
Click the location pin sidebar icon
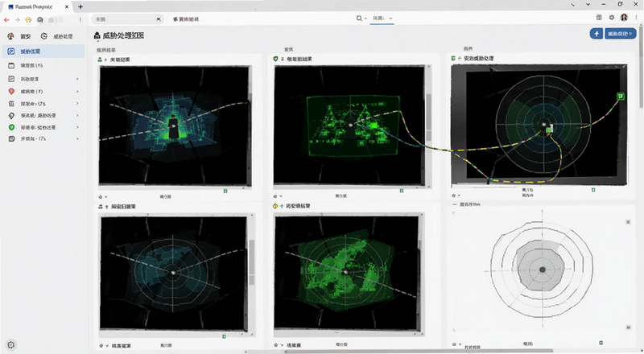pyautogui.click(x=11, y=115)
